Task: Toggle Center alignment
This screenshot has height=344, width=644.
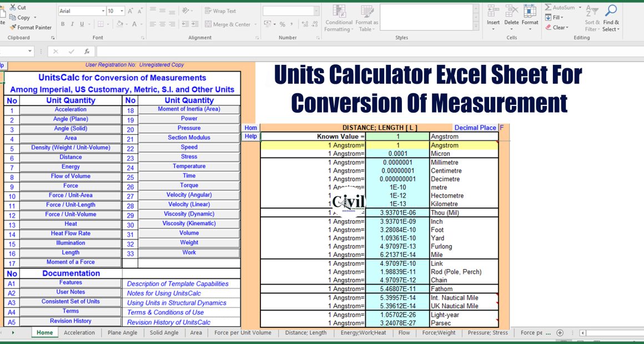Action: click(162, 24)
